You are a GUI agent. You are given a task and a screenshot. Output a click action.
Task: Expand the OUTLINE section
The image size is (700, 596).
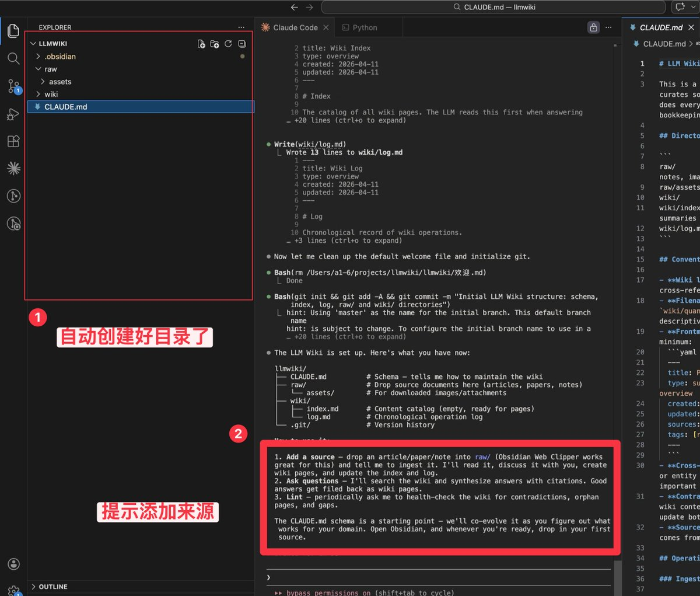(141, 587)
